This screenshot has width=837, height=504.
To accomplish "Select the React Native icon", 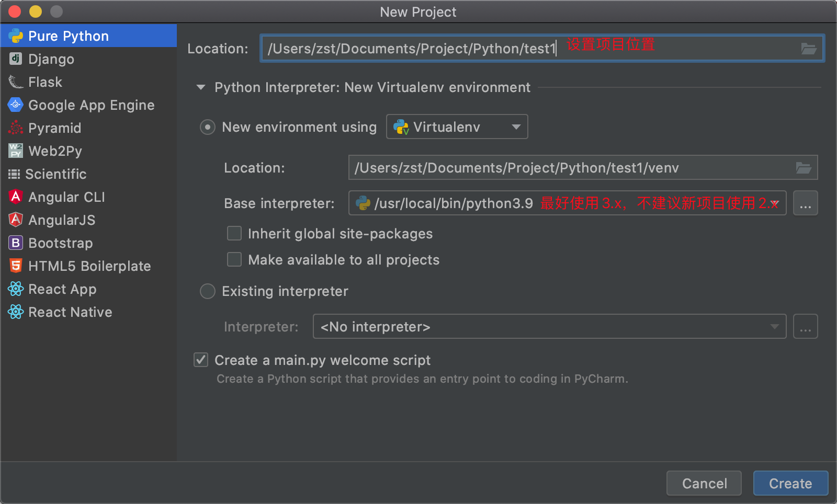I will [x=15, y=312].
